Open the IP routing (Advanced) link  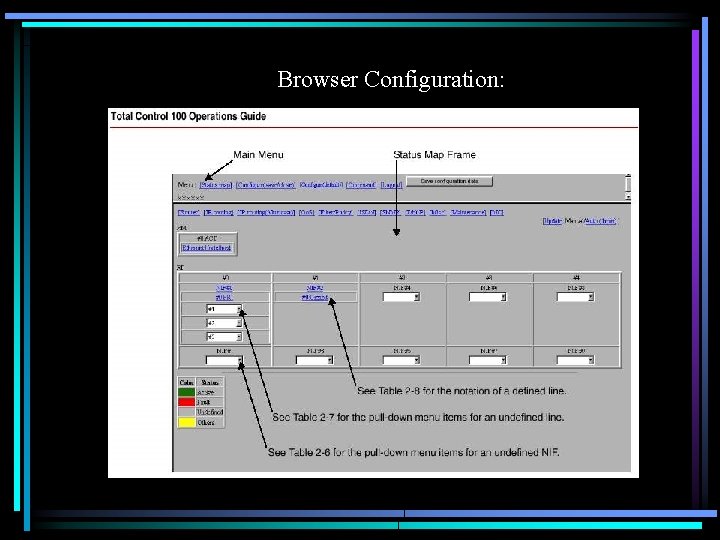pos(266,212)
